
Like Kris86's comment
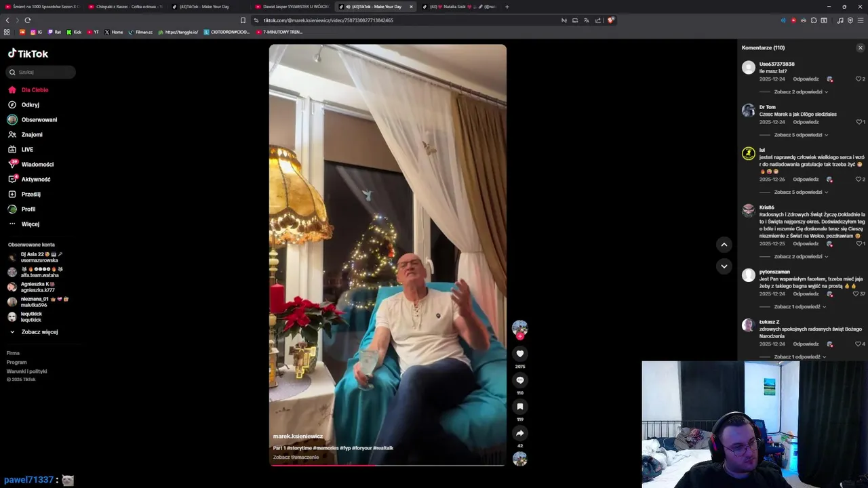pos(859,243)
